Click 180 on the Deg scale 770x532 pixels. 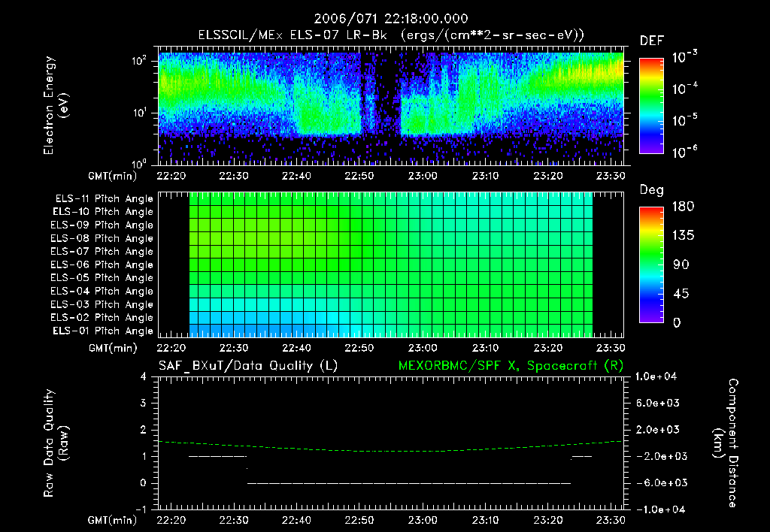click(683, 207)
